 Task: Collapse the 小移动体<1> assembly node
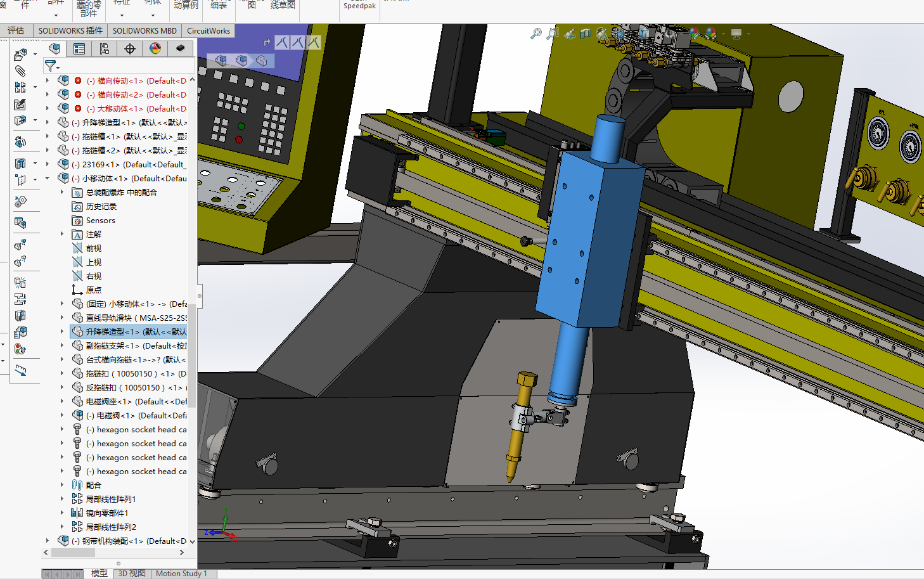click(x=48, y=179)
